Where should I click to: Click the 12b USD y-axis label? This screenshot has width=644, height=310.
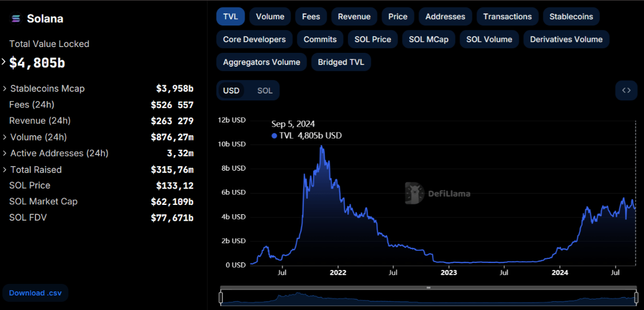coord(231,120)
